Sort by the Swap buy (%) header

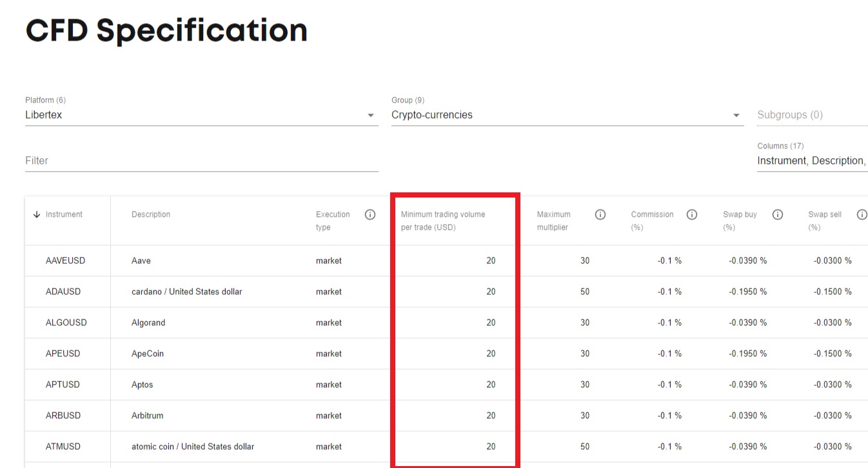[x=740, y=221]
